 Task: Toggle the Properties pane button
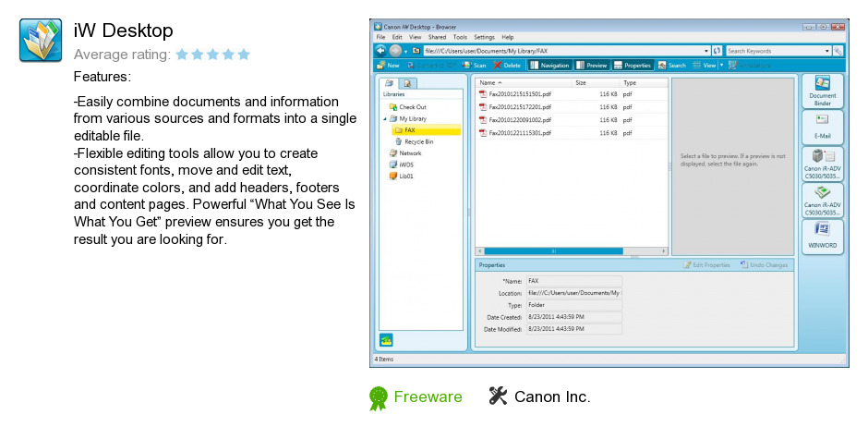633,65
